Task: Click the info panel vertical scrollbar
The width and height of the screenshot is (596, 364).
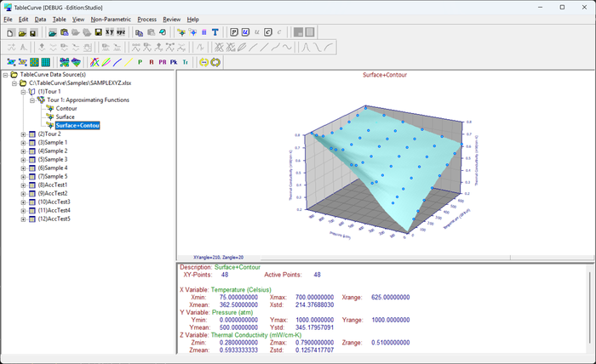Action: tap(589, 308)
